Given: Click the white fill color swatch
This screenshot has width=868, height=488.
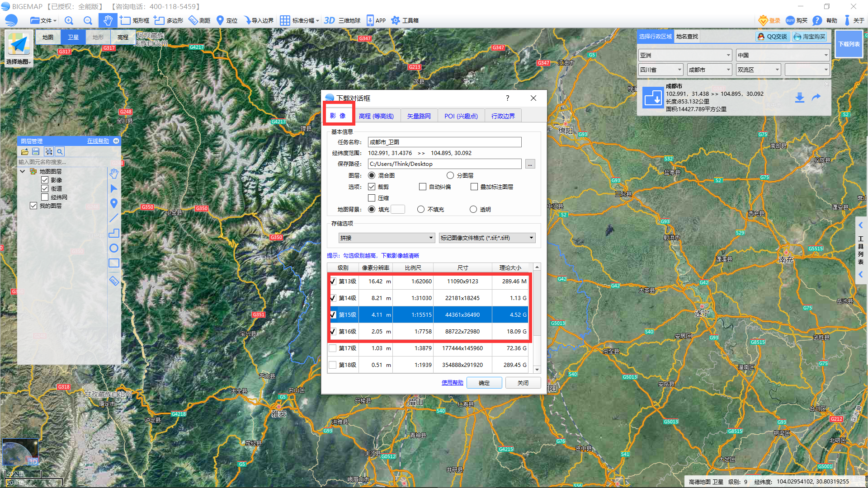Looking at the screenshot, I should pyautogui.click(x=397, y=209).
